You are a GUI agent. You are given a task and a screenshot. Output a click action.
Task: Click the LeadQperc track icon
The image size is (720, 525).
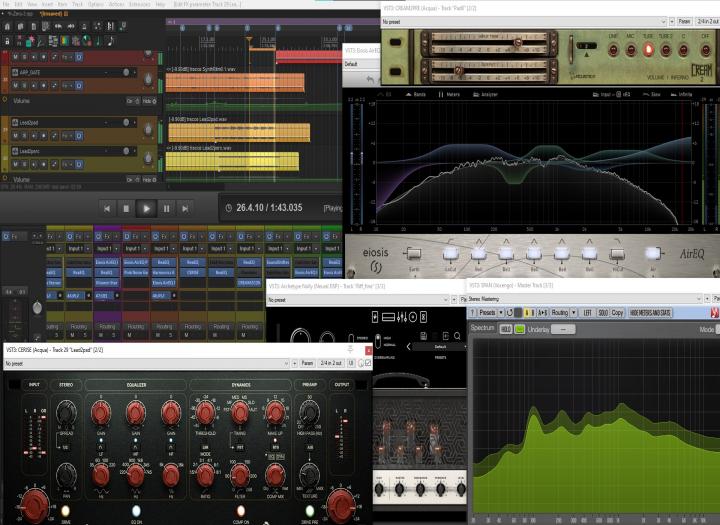15,151
